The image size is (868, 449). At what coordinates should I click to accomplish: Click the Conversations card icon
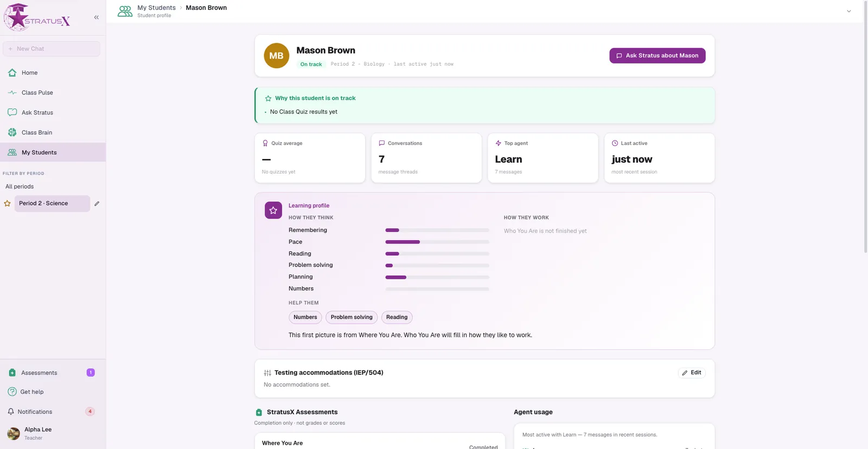click(381, 143)
